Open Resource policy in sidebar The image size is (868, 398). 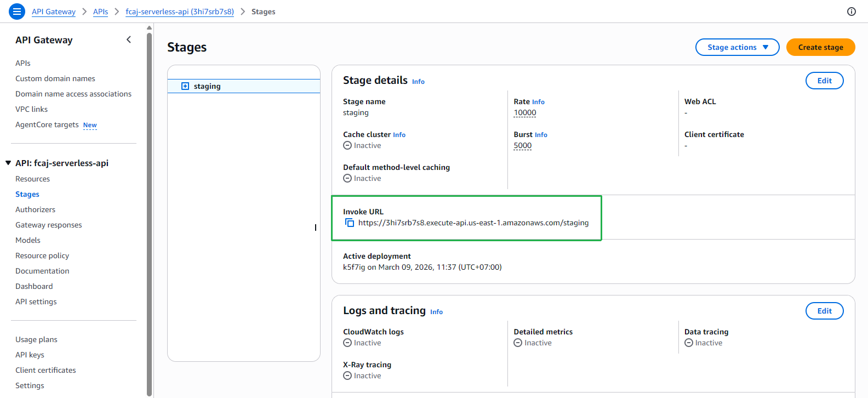click(x=42, y=255)
